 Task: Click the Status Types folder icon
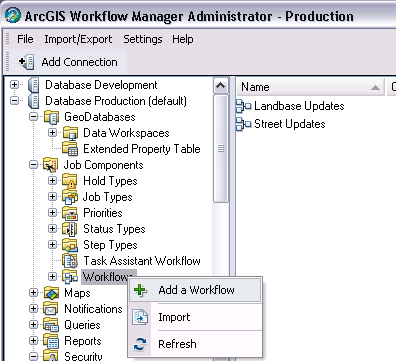[x=70, y=229]
